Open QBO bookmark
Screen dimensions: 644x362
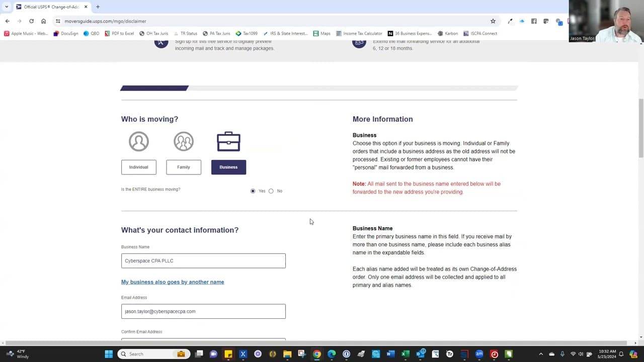click(91, 34)
